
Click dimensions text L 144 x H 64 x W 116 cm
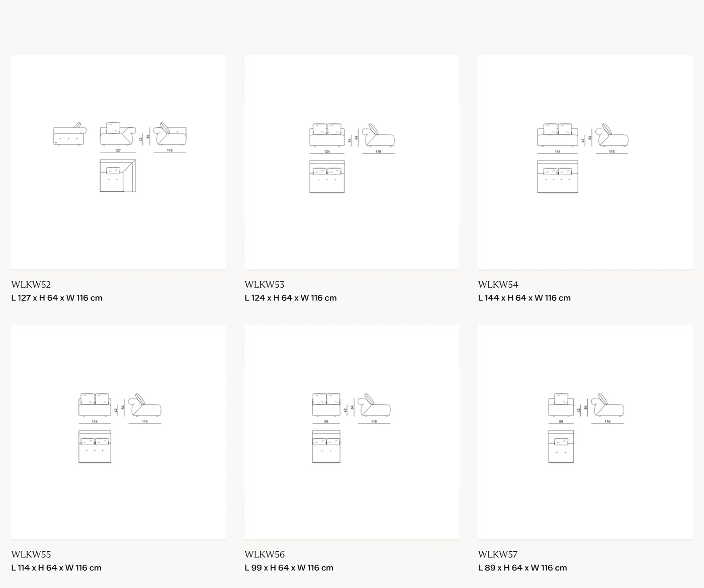(524, 298)
